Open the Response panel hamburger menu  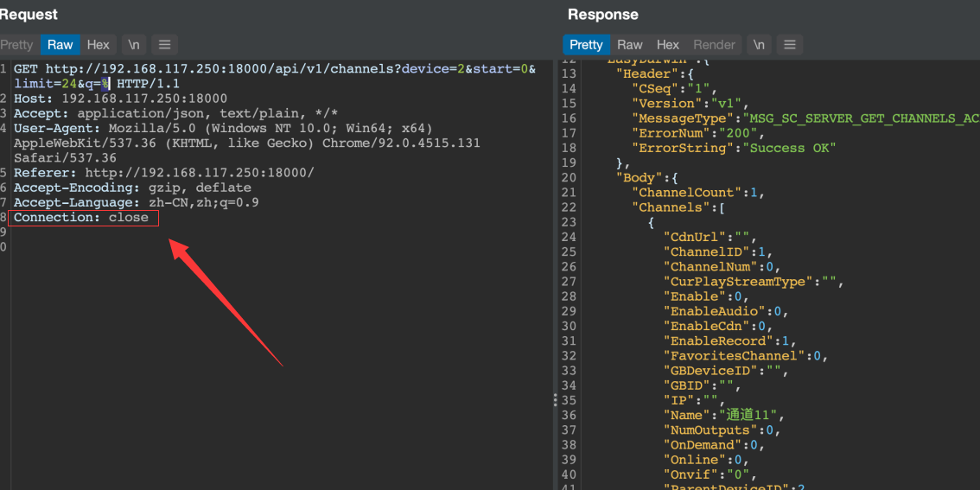point(789,45)
